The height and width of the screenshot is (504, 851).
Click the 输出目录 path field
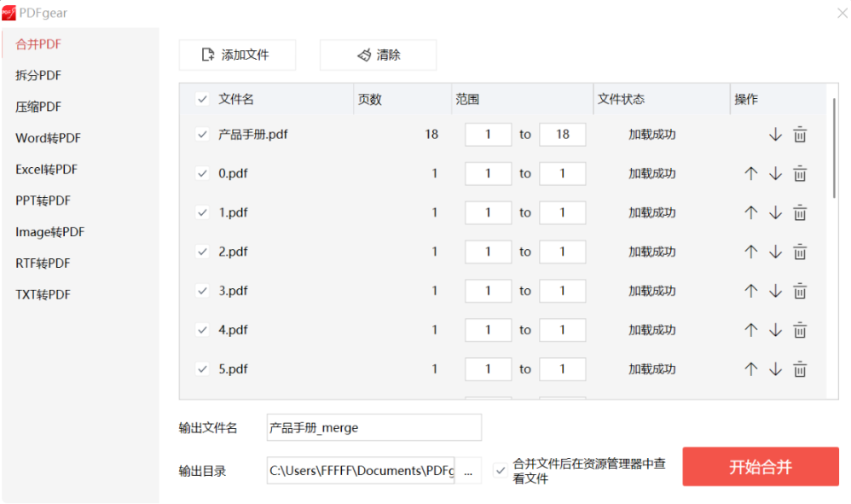tap(361, 471)
